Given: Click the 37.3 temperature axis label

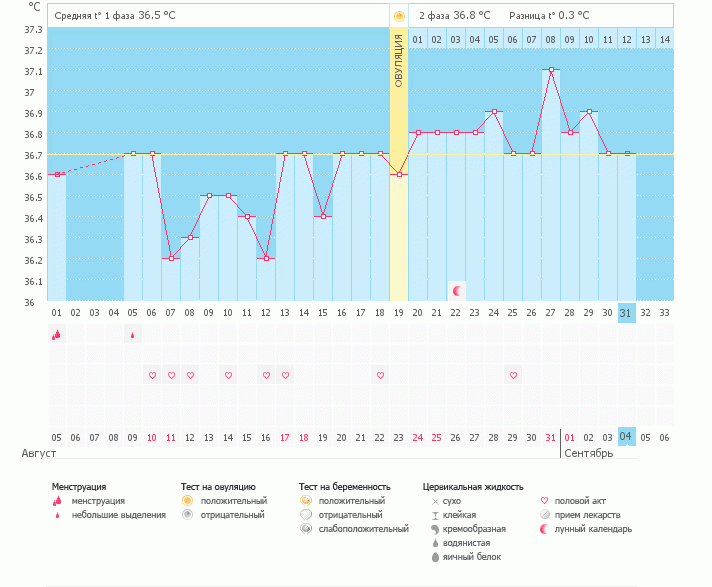Looking at the screenshot, I should [x=33, y=30].
